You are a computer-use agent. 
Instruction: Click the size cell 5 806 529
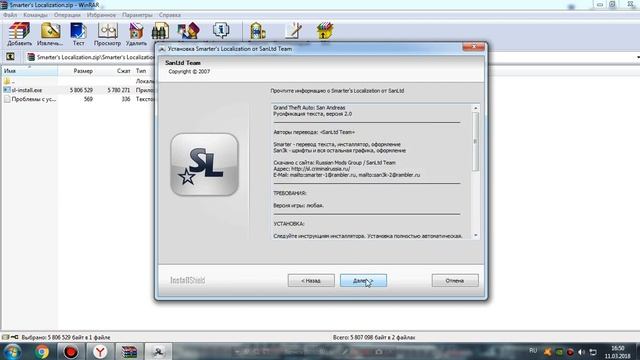click(x=81, y=90)
